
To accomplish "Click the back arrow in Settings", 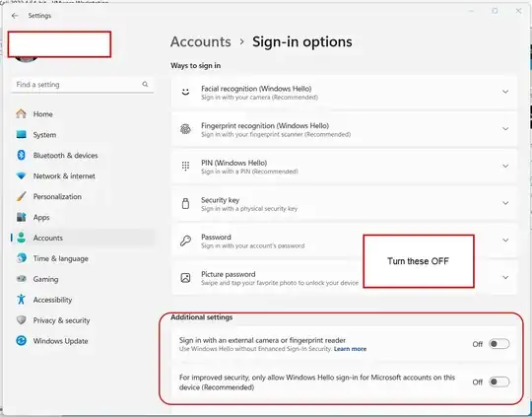I will pyautogui.click(x=15, y=16).
